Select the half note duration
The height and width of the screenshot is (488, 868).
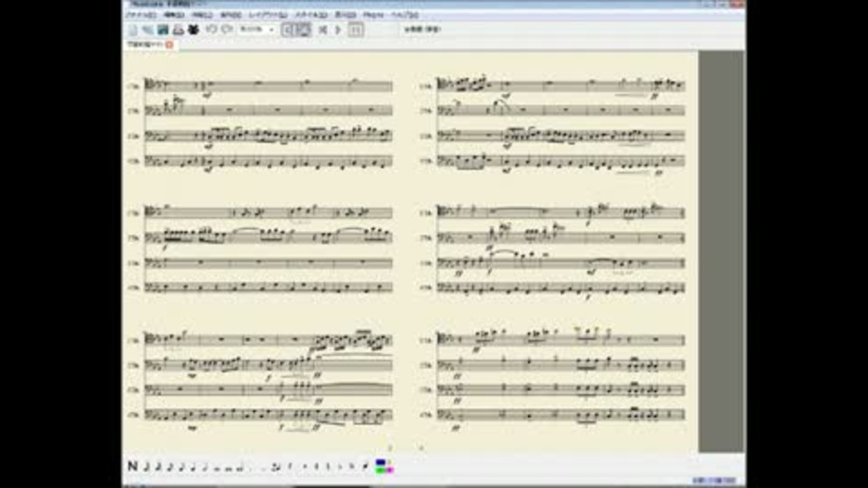pyautogui.click(x=204, y=467)
